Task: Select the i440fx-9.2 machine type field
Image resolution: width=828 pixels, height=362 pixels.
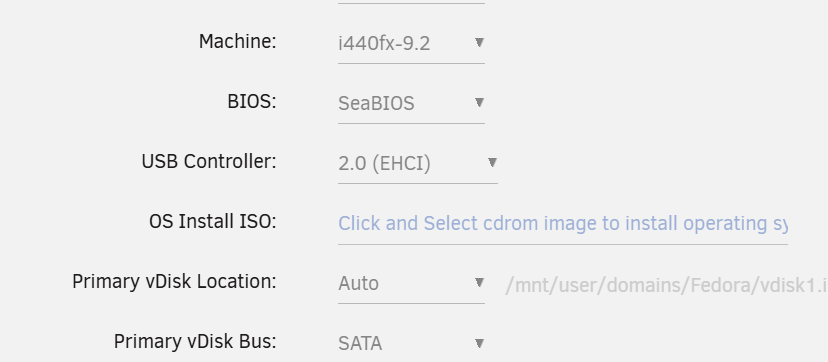Action: pyautogui.click(x=411, y=43)
